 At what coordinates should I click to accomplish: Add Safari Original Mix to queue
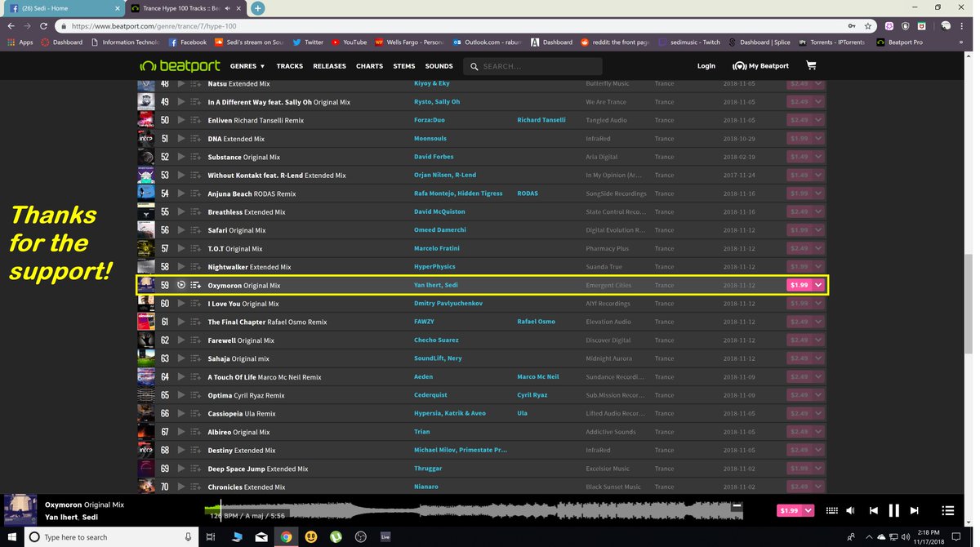coord(196,230)
